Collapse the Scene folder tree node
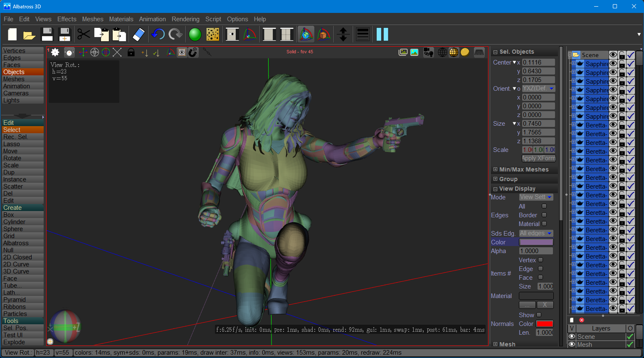Viewport: 644px width, 358px height. [x=570, y=55]
